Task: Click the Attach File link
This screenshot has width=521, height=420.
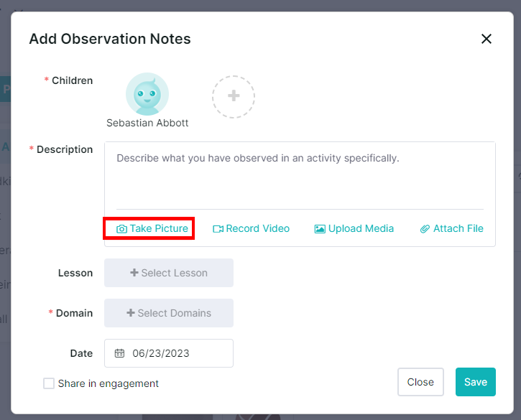Action: pos(458,229)
